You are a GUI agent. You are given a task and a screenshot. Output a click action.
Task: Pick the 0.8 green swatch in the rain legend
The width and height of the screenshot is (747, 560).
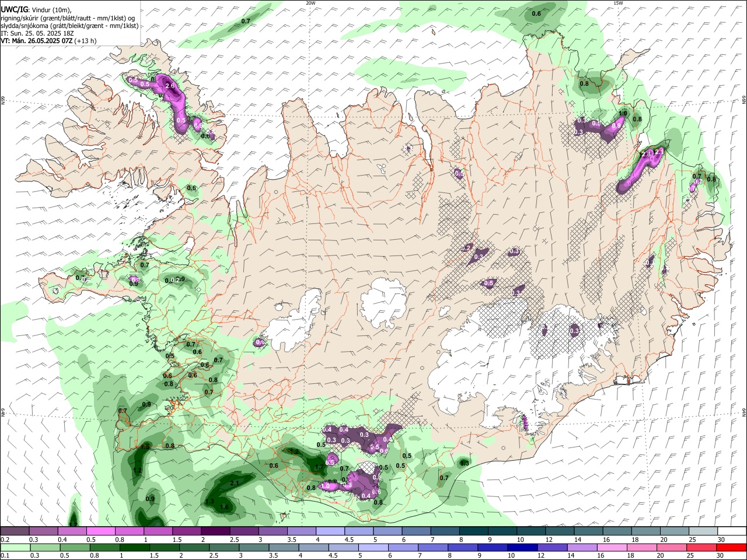coord(104,547)
